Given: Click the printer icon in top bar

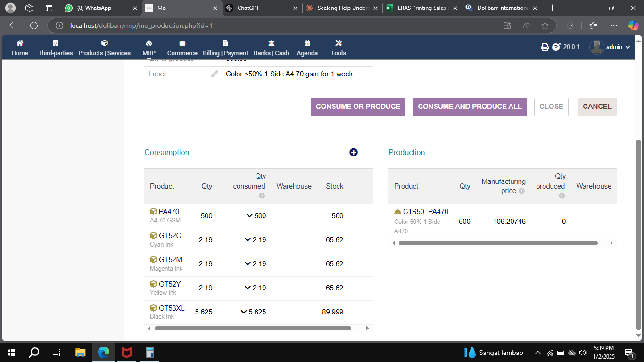Looking at the screenshot, I should tap(545, 47).
